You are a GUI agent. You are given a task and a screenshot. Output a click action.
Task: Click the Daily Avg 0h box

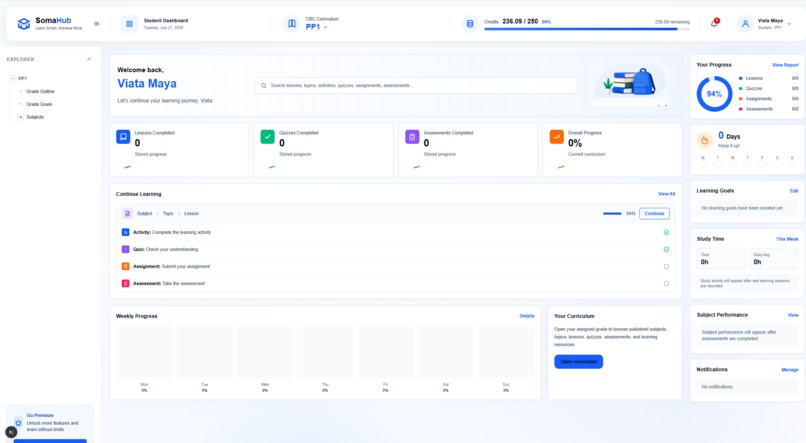774,259
